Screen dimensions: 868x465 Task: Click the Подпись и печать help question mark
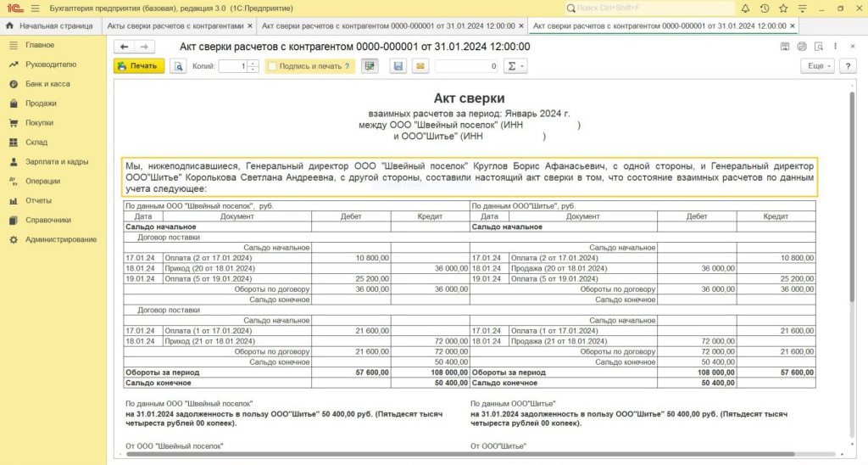[347, 66]
